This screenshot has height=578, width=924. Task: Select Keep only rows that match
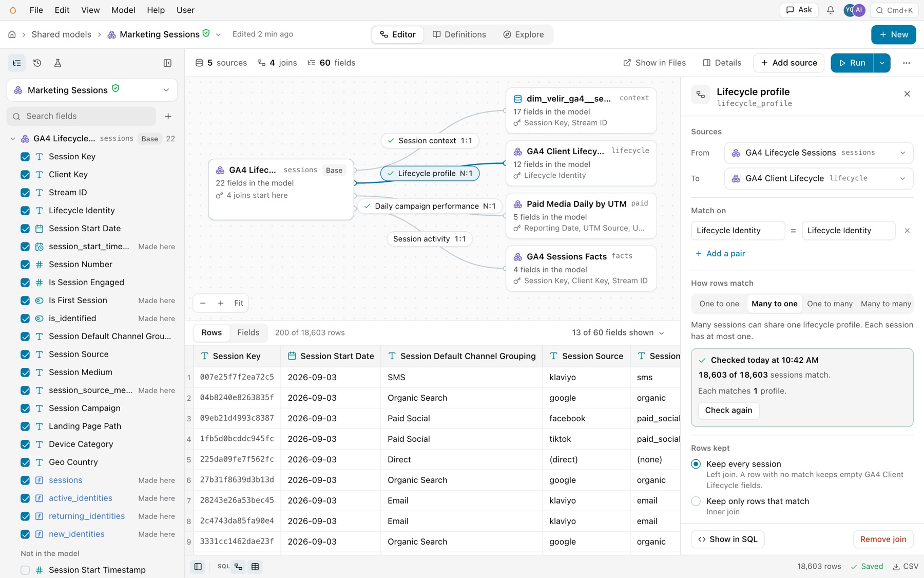tap(696, 501)
